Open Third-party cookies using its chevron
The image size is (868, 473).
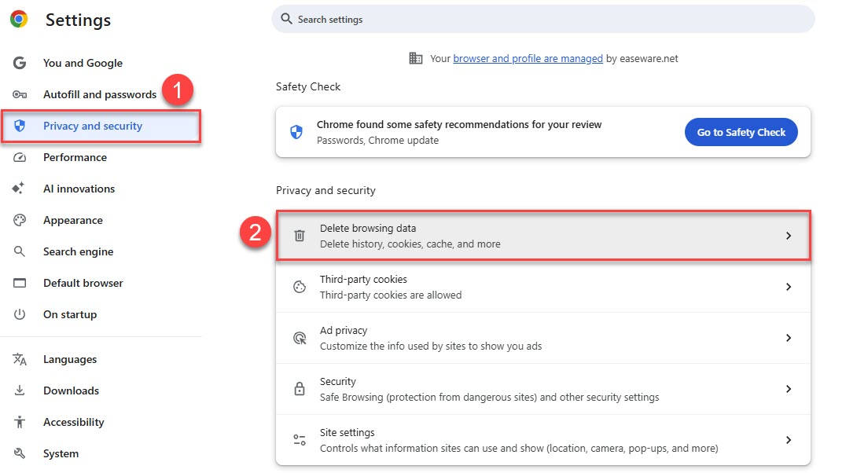tap(789, 287)
